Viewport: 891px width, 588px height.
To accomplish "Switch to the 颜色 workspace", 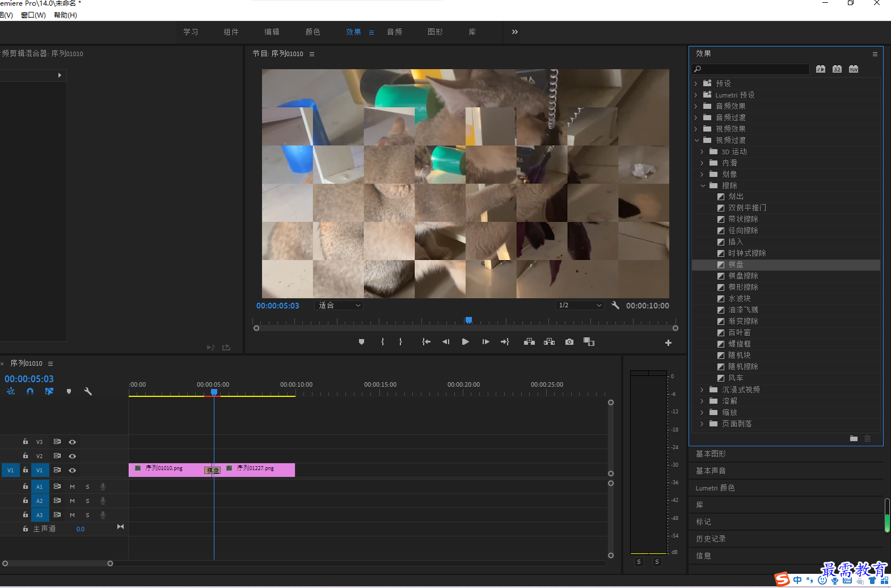I will click(x=313, y=32).
